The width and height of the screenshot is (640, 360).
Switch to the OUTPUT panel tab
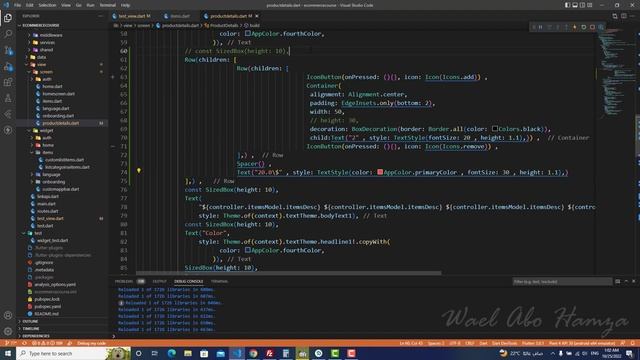tap(159, 281)
